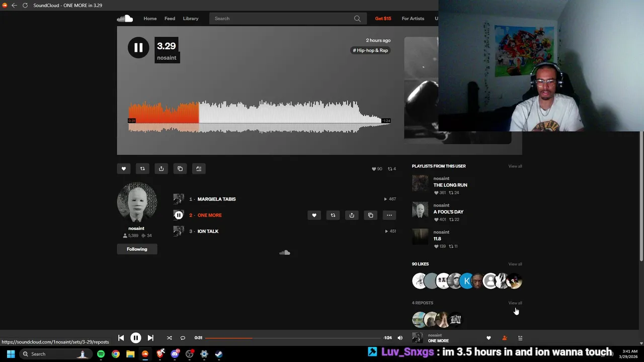Copy the playlist link icon
Viewport: 644px width, 362px height.
180,169
